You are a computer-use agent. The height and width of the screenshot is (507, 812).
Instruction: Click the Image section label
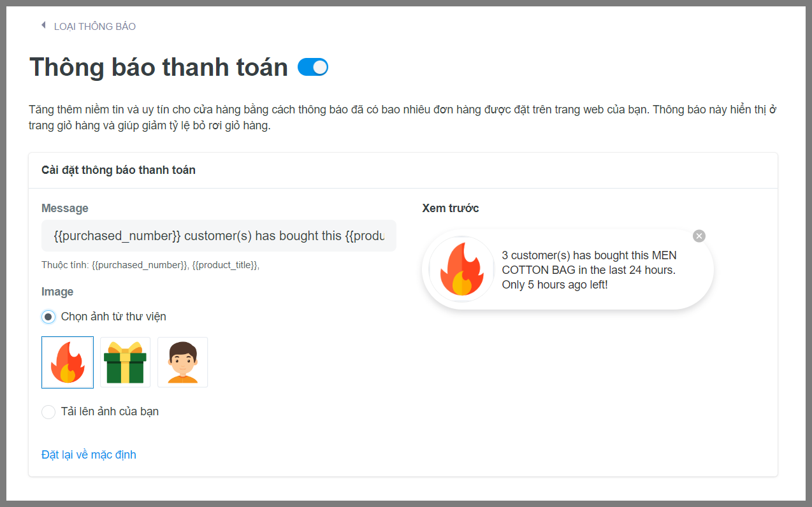click(x=57, y=292)
